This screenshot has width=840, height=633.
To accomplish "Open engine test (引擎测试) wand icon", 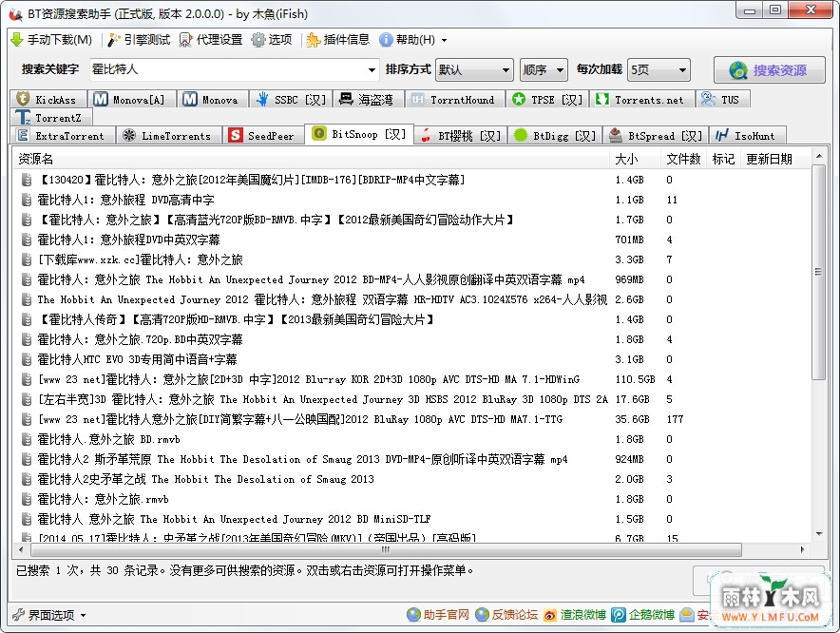I will pos(114,40).
